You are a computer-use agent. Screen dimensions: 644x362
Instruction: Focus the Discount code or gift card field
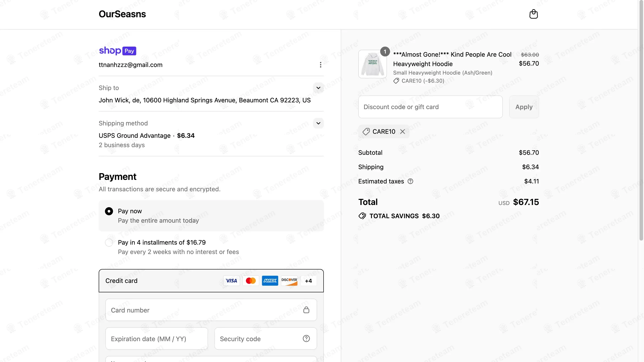tap(430, 107)
